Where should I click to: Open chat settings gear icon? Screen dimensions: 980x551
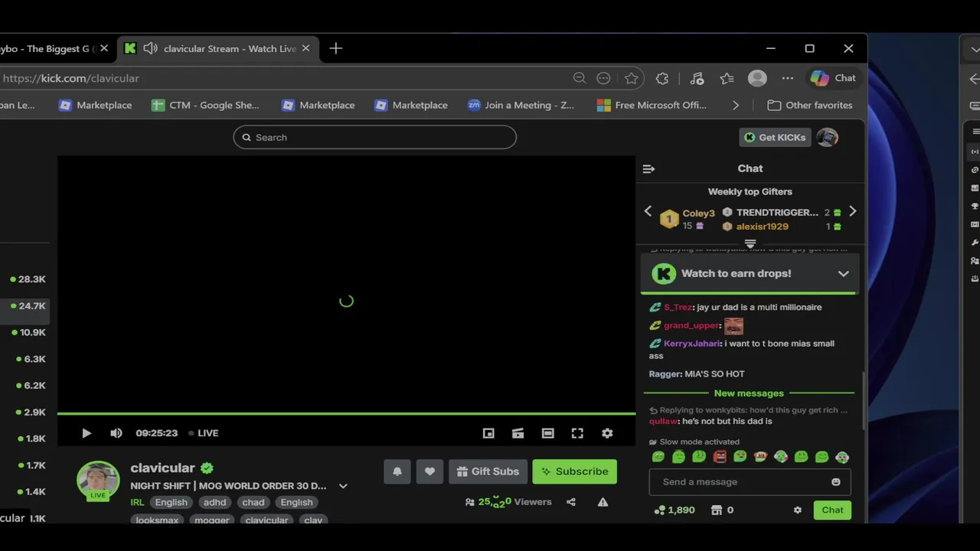(x=798, y=510)
